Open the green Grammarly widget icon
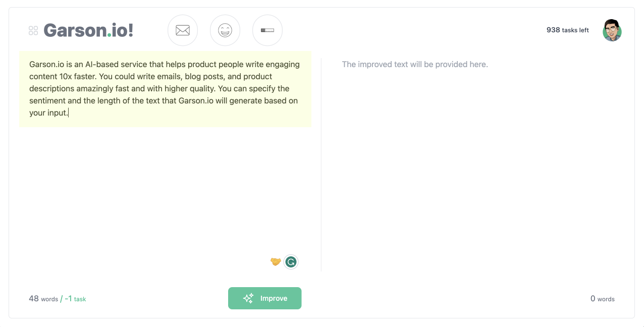Viewport: 644px width, 327px height. coord(291,262)
